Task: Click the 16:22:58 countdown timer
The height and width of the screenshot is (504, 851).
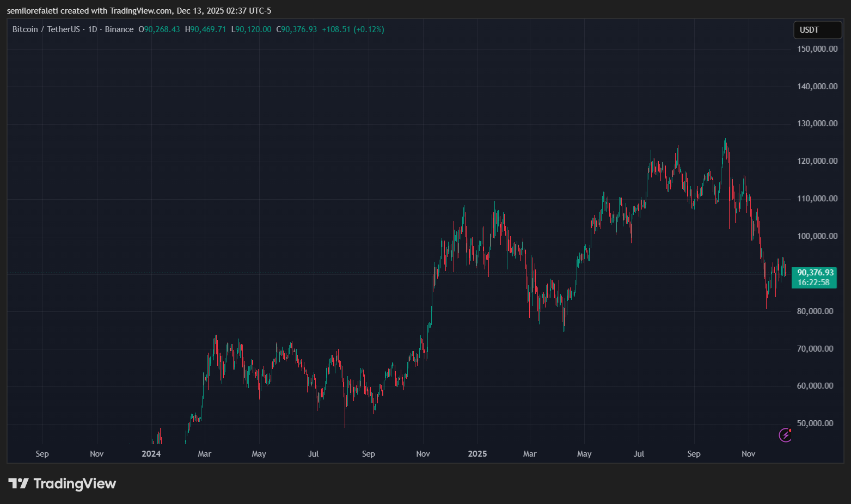Action: tap(813, 282)
